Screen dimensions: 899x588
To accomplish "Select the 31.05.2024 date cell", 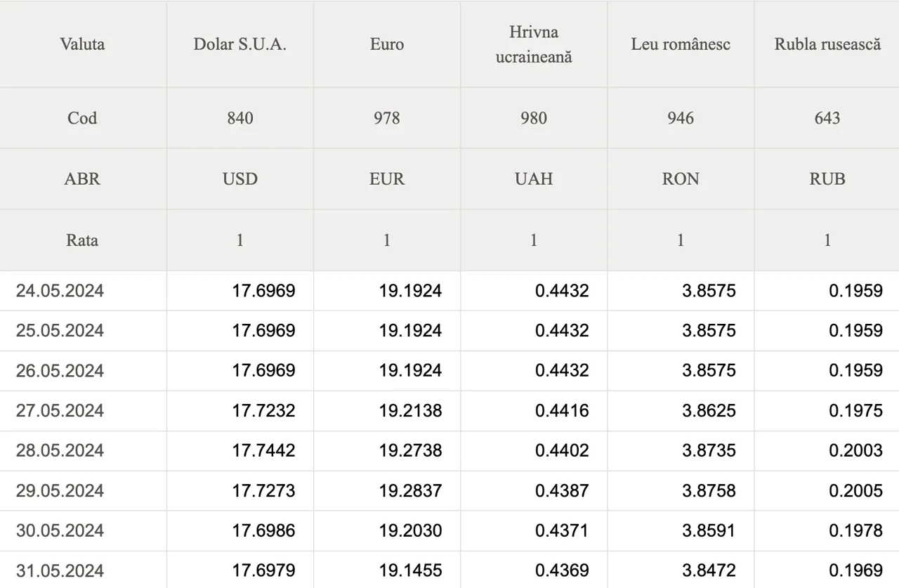I will 83,570.
